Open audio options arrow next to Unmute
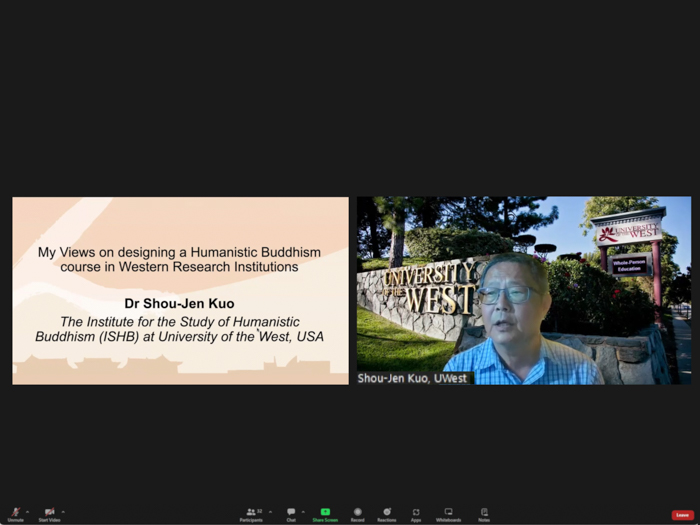700x525 pixels. pos(28,512)
